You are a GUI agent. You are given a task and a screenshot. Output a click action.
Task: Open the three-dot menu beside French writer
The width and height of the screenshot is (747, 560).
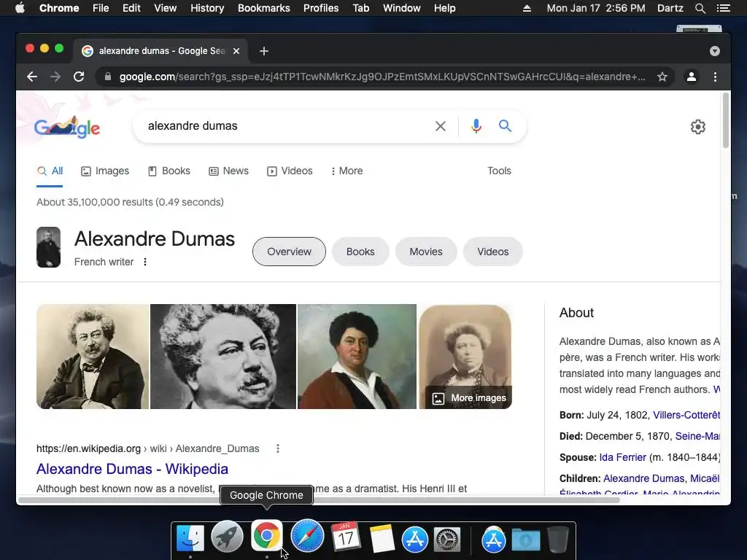(x=145, y=262)
